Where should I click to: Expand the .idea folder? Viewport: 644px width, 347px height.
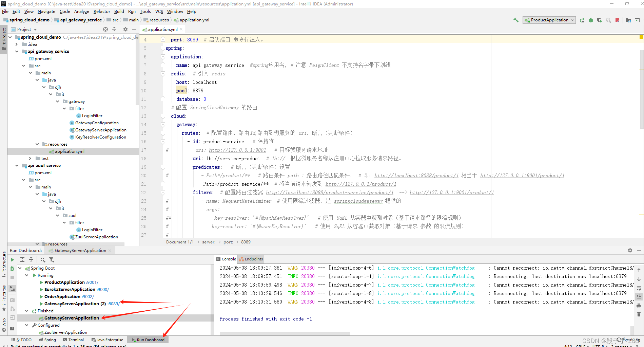[17, 44]
